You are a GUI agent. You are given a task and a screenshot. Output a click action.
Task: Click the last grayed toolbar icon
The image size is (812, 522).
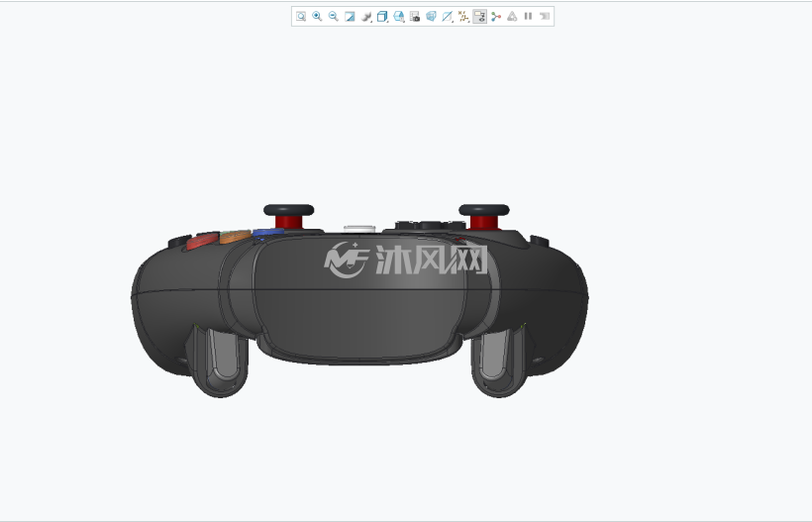tap(545, 16)
